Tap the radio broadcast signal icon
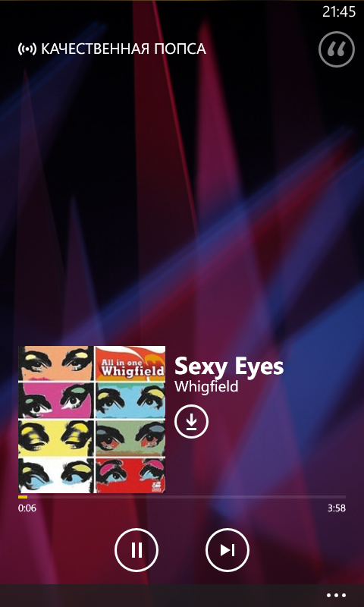364x607 pixels. (27, 49)
